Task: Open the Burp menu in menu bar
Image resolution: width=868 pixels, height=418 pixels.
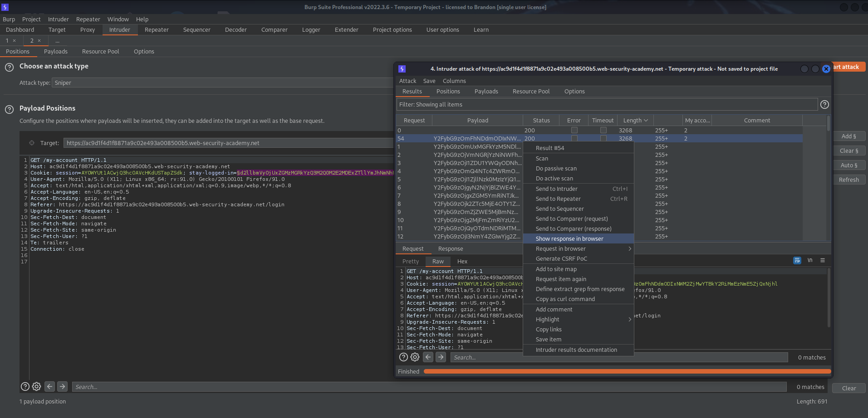Action: coord(9,19)
